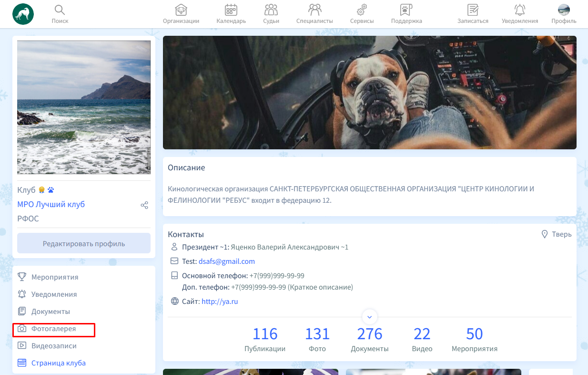Follow the http://ya.ru website link
Viewport: 588px width, 375px height.
coord(220,302)
